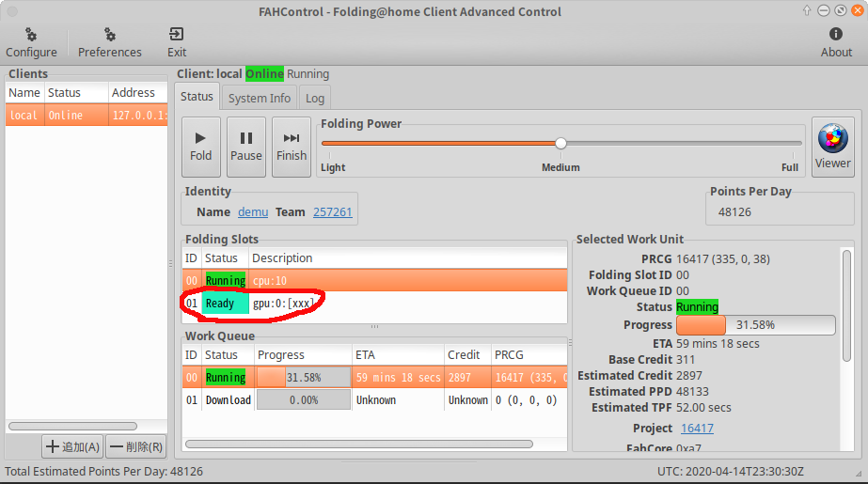
Task: Click the Exit toolbar icon
Action: (x=177, y=42)
